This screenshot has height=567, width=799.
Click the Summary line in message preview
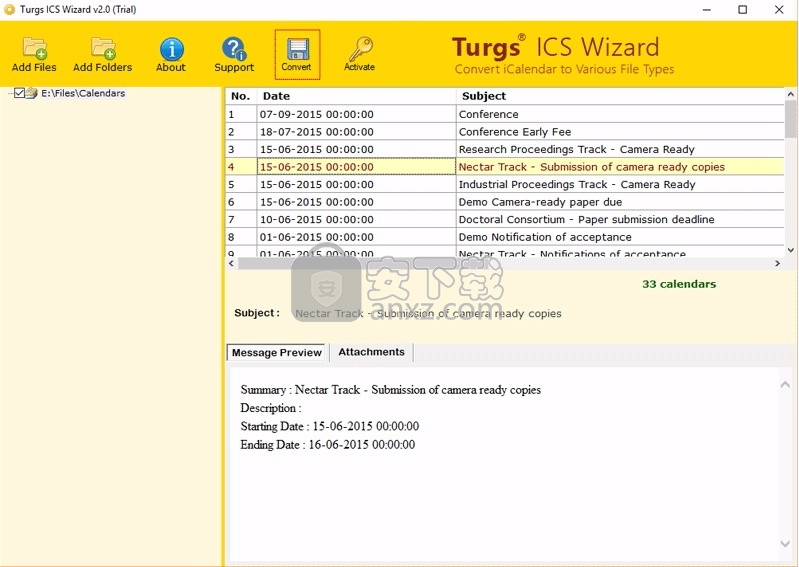point(390,390)
